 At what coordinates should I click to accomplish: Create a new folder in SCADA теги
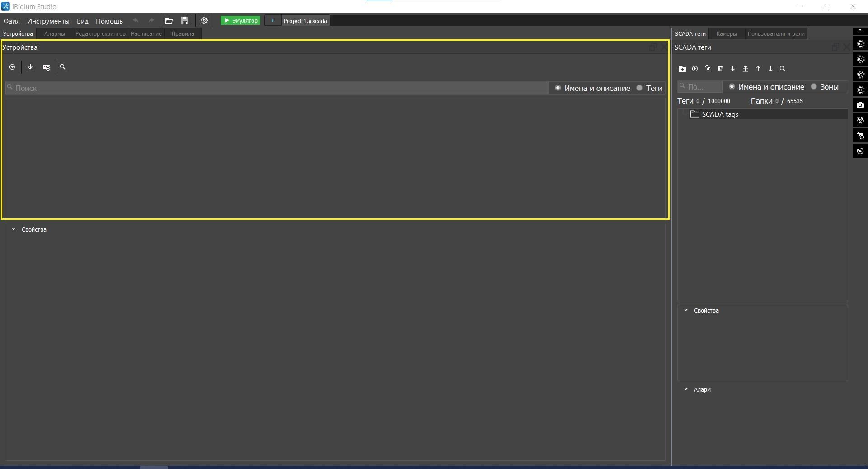click(682, 69)
